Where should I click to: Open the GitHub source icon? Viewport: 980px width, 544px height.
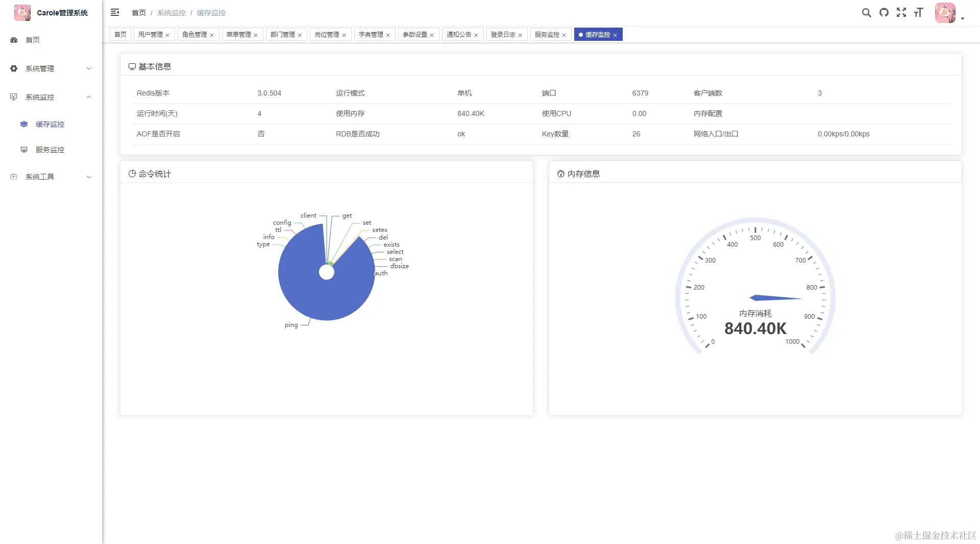[x=884, y=13]
